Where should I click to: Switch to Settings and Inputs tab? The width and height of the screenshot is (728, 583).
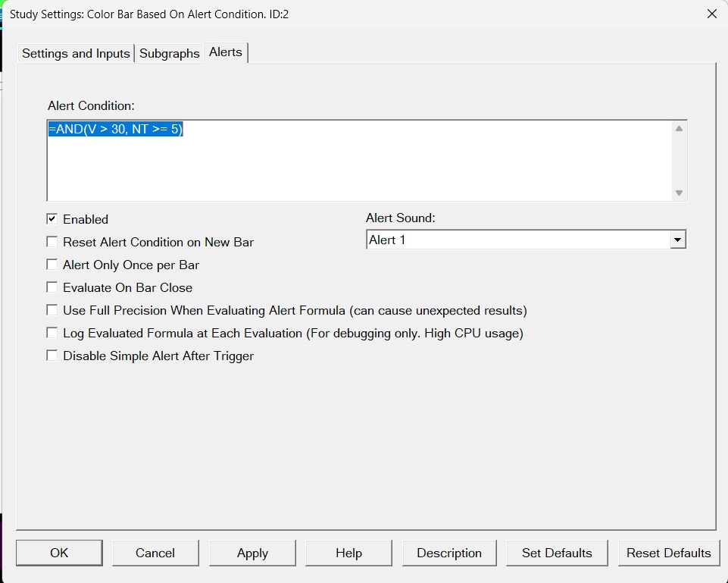[76, 53]
